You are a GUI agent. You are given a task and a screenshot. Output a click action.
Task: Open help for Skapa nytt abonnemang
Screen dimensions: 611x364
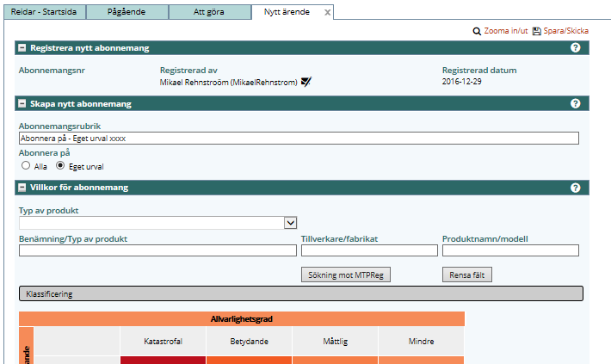click(575, 104)
